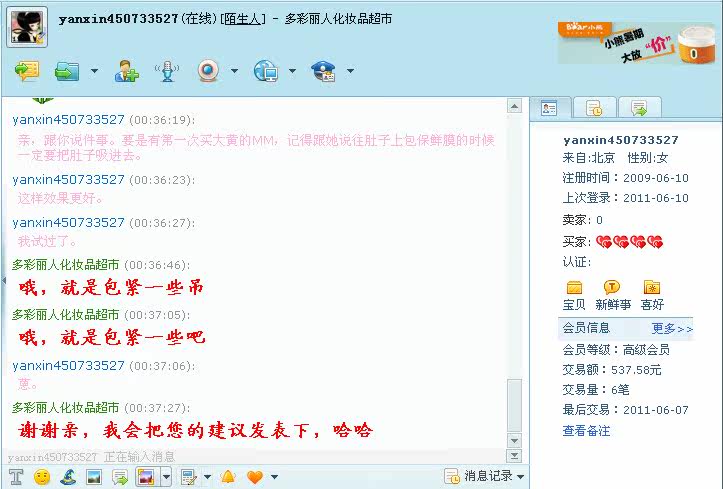
Task: Switch to the contact profile card tab
Action: coord(550,109)
